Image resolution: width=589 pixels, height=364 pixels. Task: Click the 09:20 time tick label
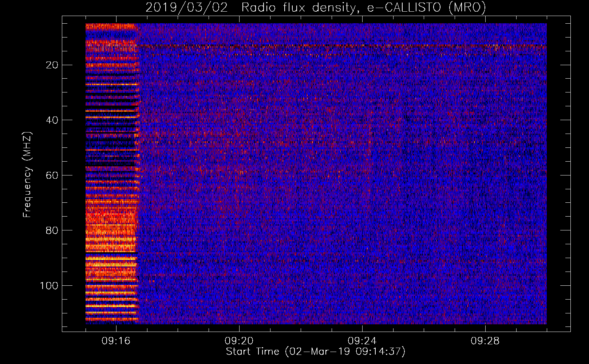coord(239,341)
